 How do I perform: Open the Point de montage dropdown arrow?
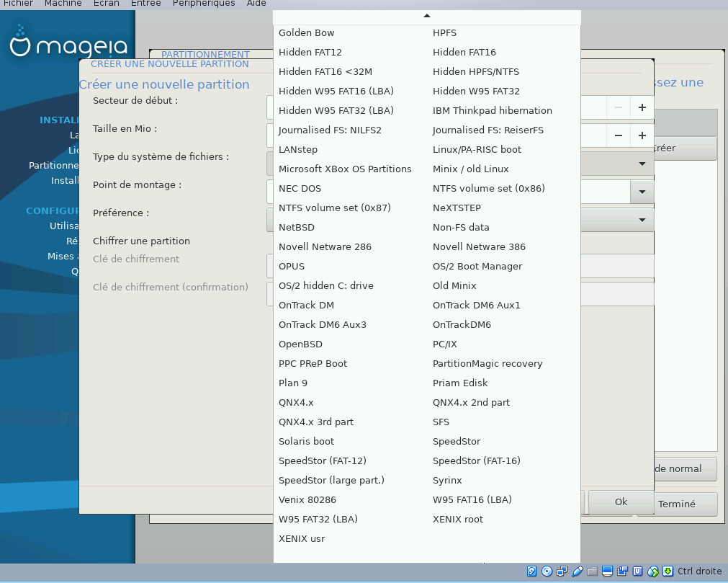pos(642,192)
